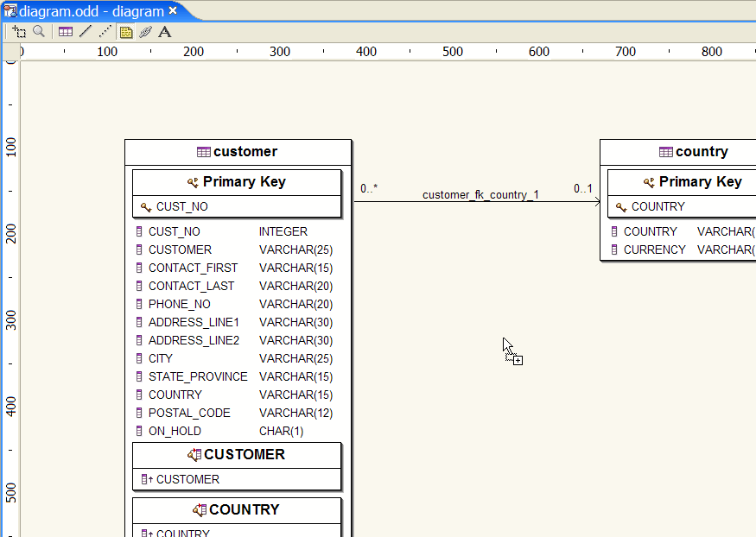Select the text label tool
Image resolution: width=756 pixels, height=537 pixels.
[x=165, y=32]
